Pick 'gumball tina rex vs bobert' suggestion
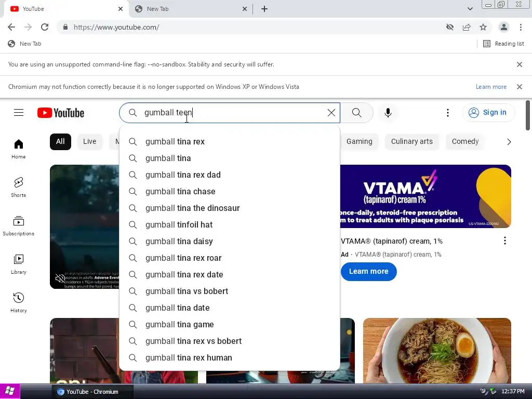Viewport: 532px width, 399px height. tap(230, 341)
